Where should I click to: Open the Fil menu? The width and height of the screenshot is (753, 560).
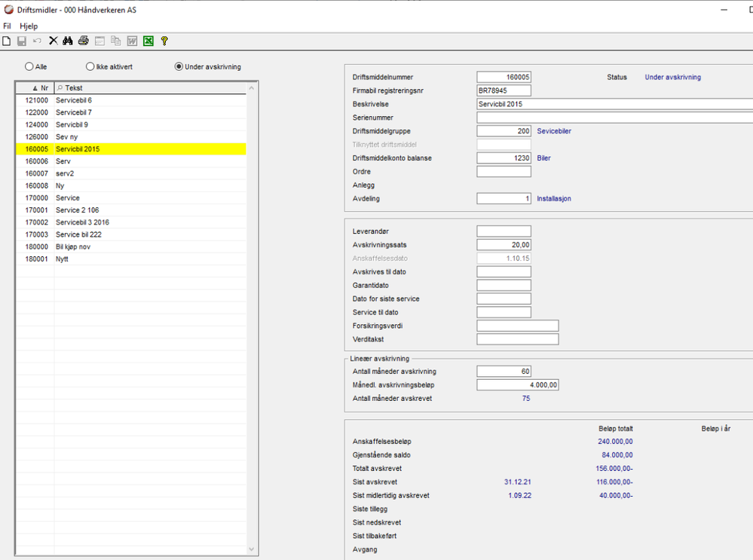[x=7, y=26]
